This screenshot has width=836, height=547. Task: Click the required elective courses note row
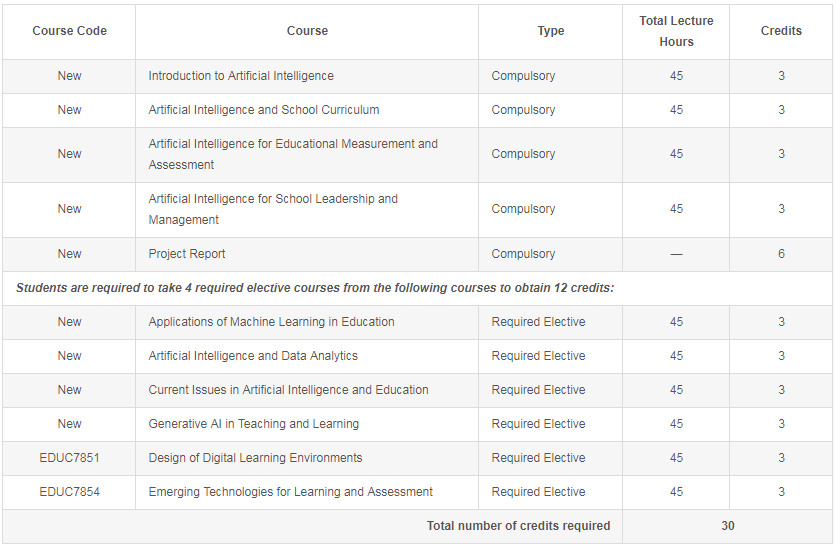coord(315,288)
